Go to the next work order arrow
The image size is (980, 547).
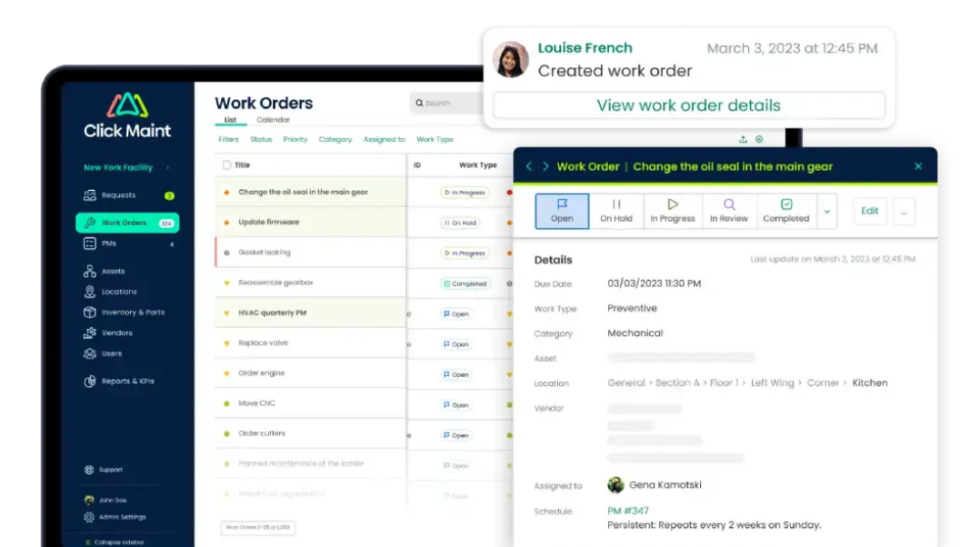[545, 166]
